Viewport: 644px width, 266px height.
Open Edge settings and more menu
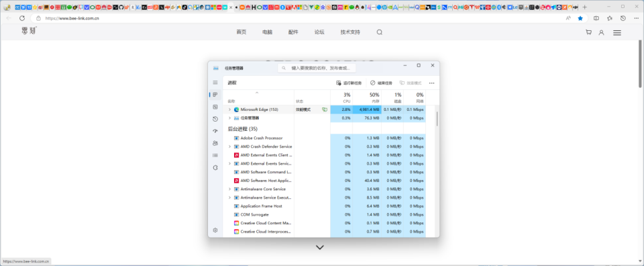(635, 18)
